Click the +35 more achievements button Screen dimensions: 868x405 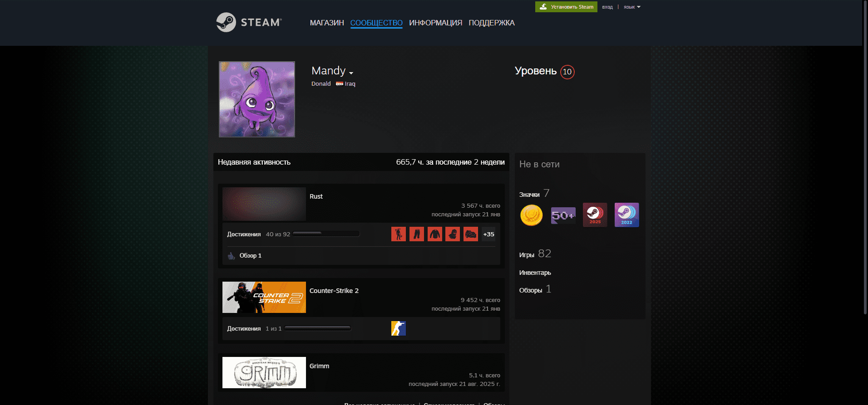coord(488,234)
